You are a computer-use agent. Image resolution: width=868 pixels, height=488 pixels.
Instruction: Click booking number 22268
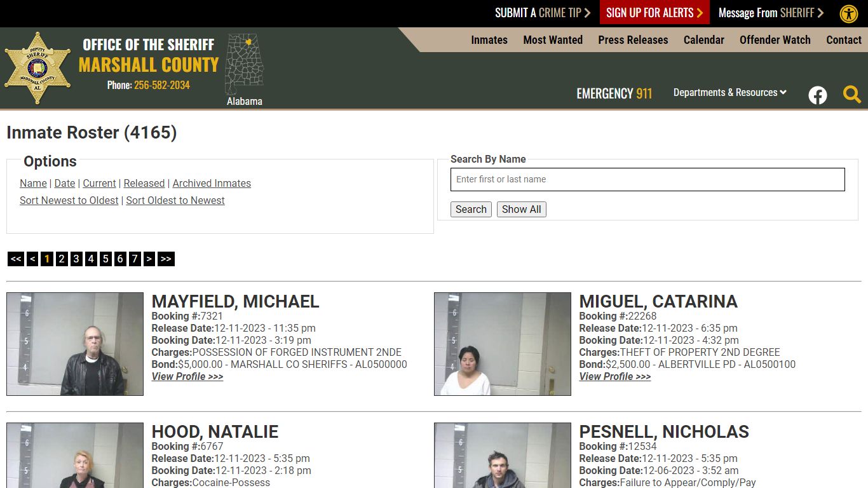coord(642,316)
